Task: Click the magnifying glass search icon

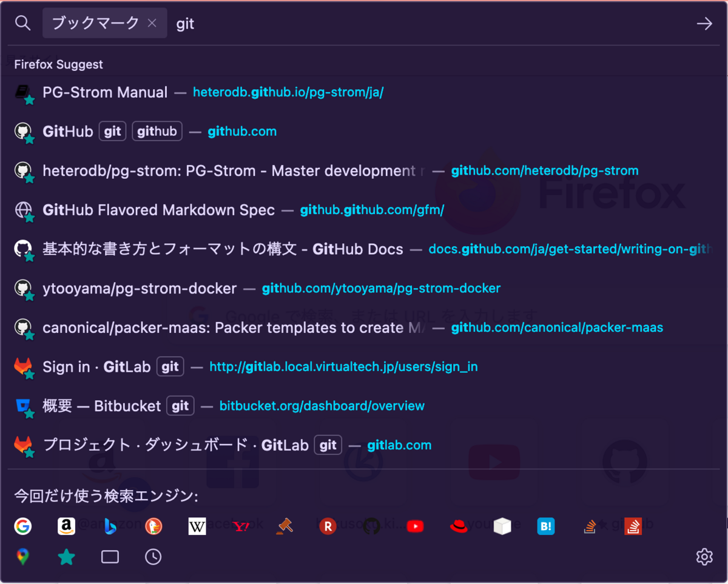Action: (22, 23)
